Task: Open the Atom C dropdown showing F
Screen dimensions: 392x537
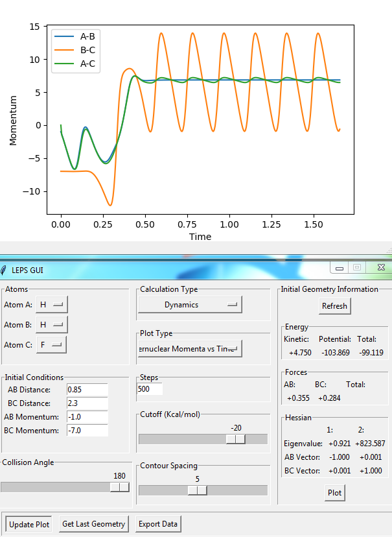Action: point(51,345)
